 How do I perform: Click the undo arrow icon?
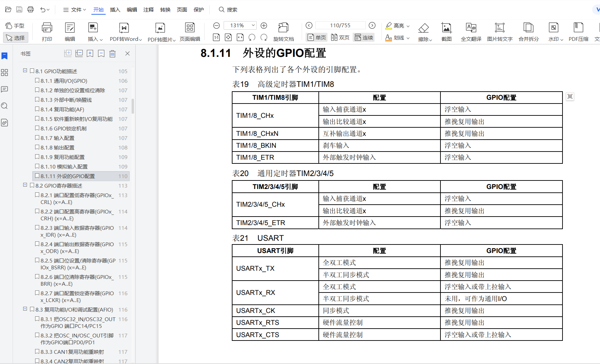(43, 10)
